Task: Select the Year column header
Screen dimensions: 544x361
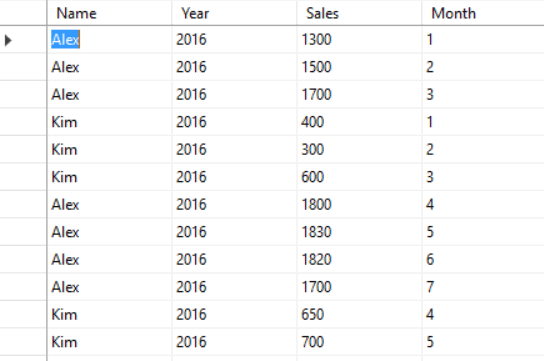Action: 234,13
